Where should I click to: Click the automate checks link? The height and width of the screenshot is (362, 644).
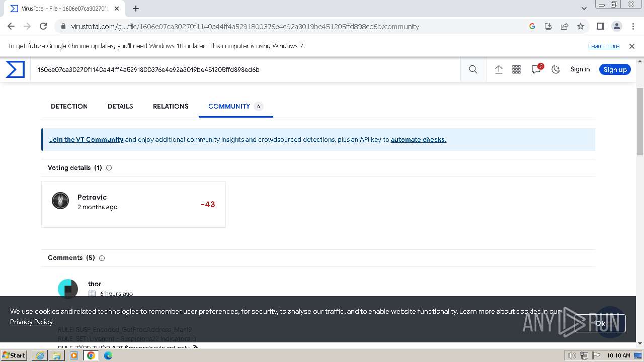click(419, 140)
